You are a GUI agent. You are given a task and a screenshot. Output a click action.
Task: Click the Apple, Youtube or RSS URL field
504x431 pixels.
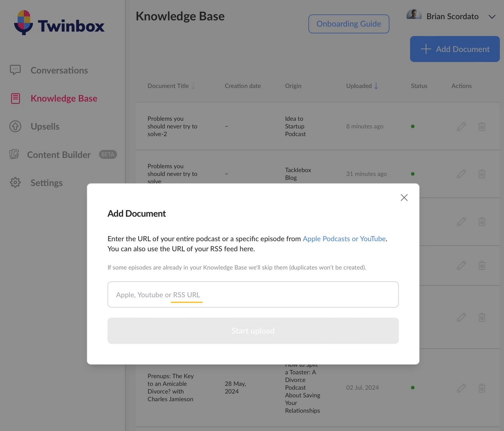pos(253,295)
